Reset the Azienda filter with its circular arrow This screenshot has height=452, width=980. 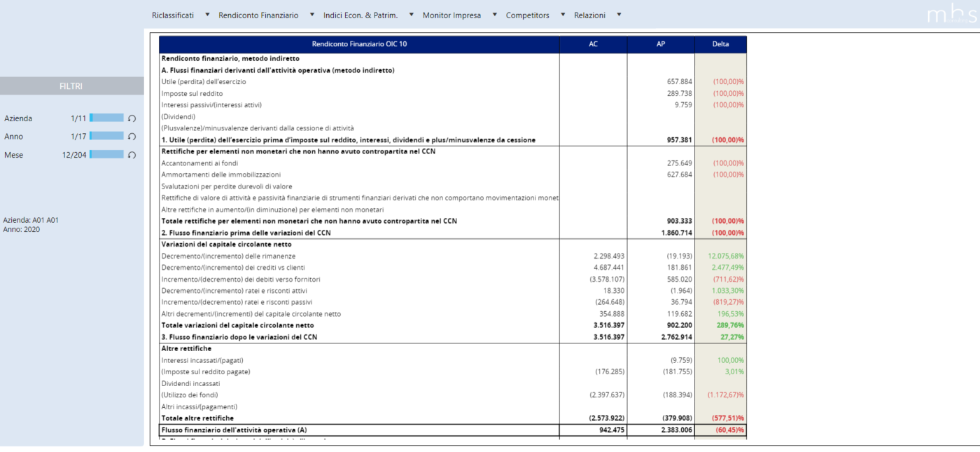(132, 118)
